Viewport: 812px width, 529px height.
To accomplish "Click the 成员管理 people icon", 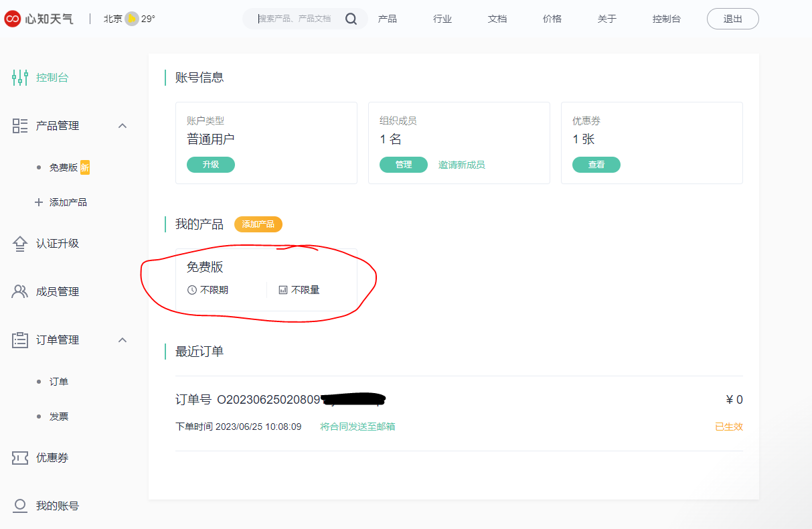I will tap(20, 292).
